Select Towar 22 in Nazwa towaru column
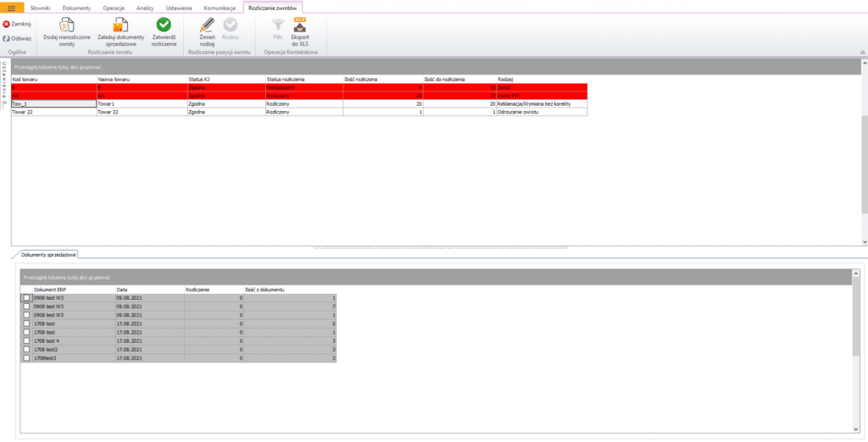 142,112
